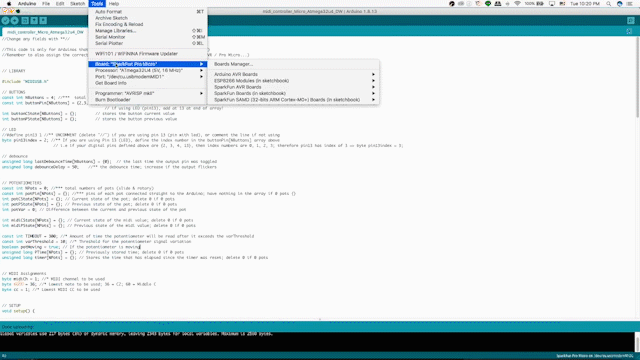
Task: Choose Burn Bootloader
Action: coord(148,100)
